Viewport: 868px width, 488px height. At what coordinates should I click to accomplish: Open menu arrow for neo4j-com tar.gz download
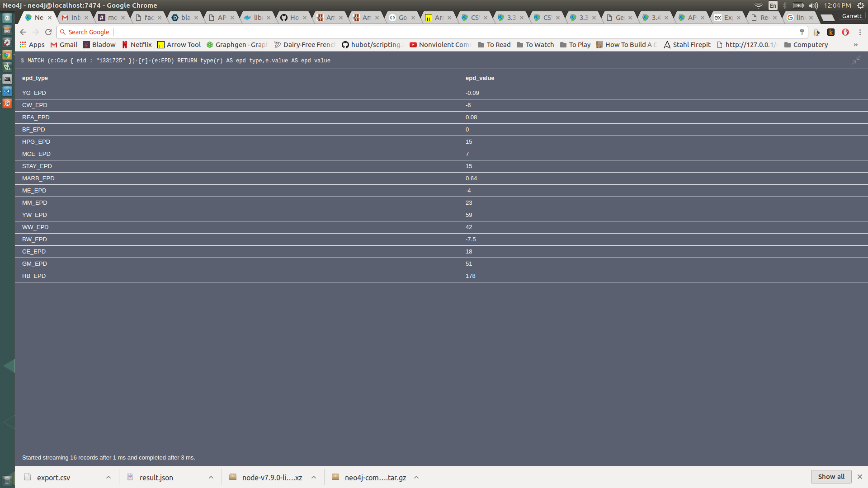[416, 477]
